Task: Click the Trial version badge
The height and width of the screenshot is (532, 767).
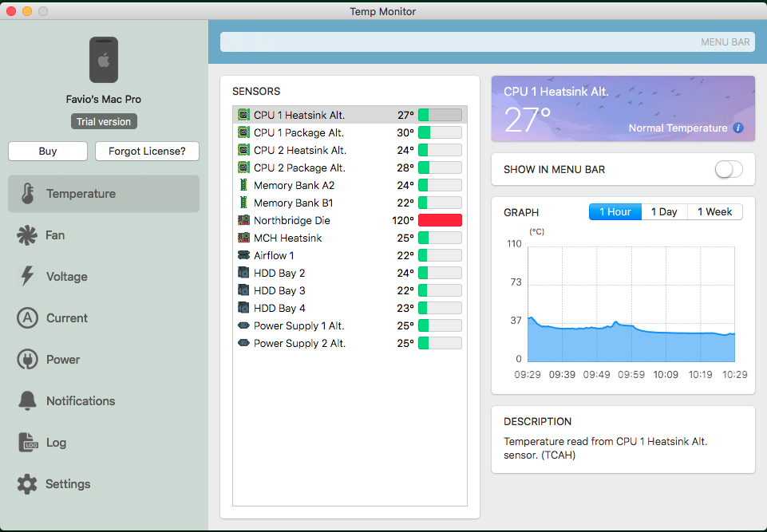Action: [x=104, y=122]
